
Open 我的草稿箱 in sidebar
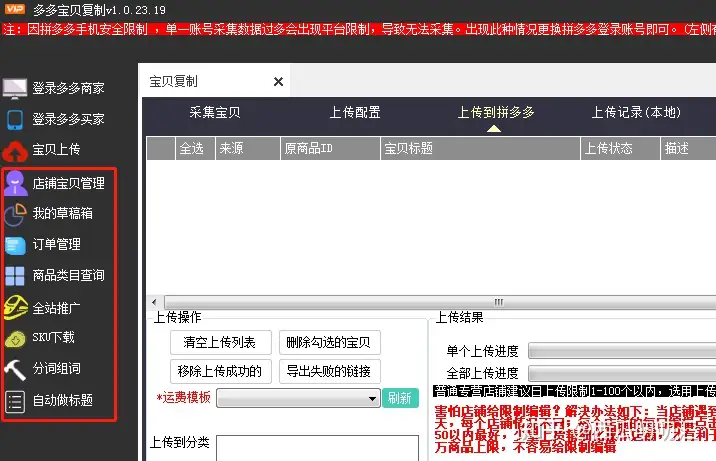click(x=63, y=213)
